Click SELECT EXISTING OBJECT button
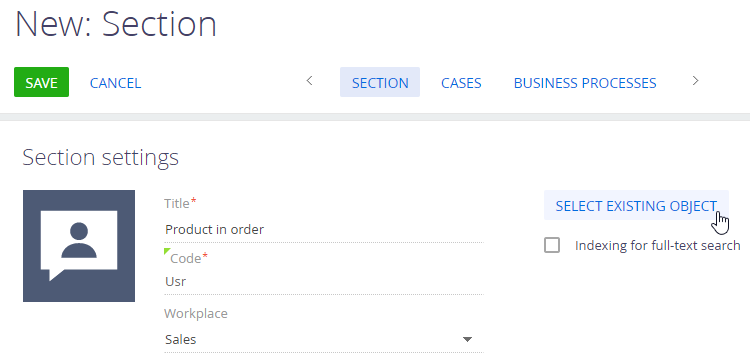The height and width of the screenshot is (361, 750). point(636,206)
